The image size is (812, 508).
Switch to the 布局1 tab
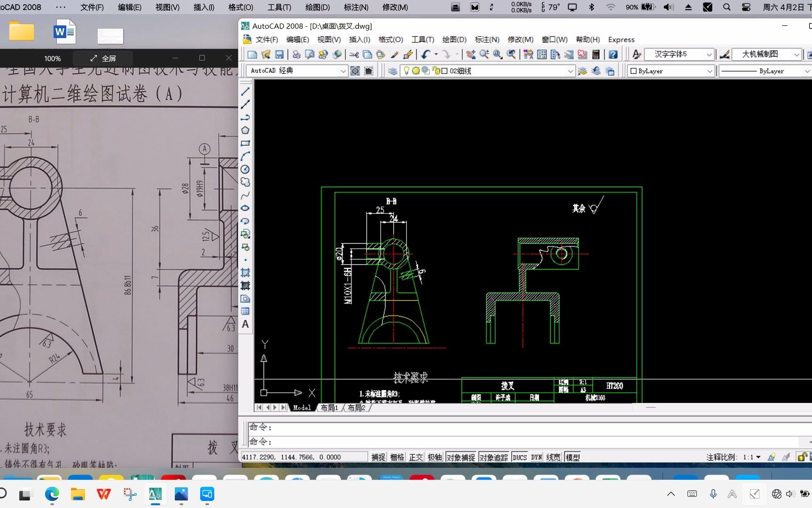pos(329,407)
